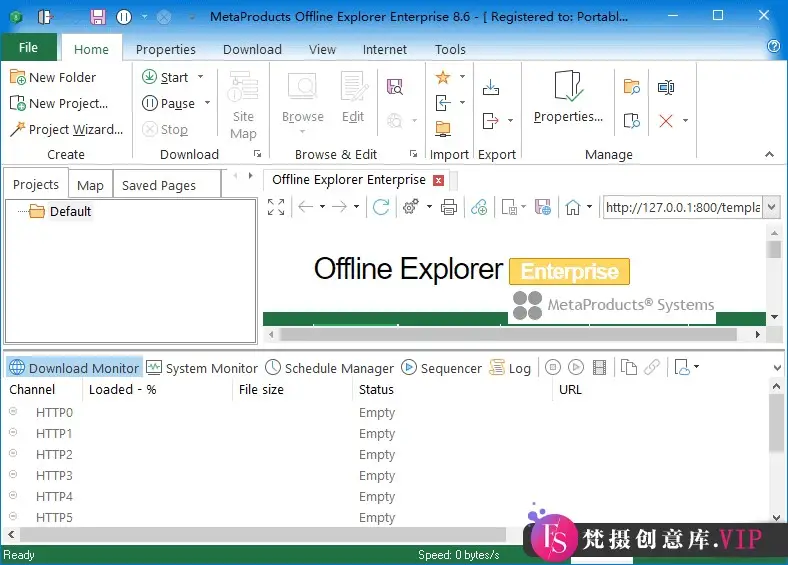788x565 pixels.
Task: Click the stop circle icon in monitor toolbar
Action: click(553, 367)
